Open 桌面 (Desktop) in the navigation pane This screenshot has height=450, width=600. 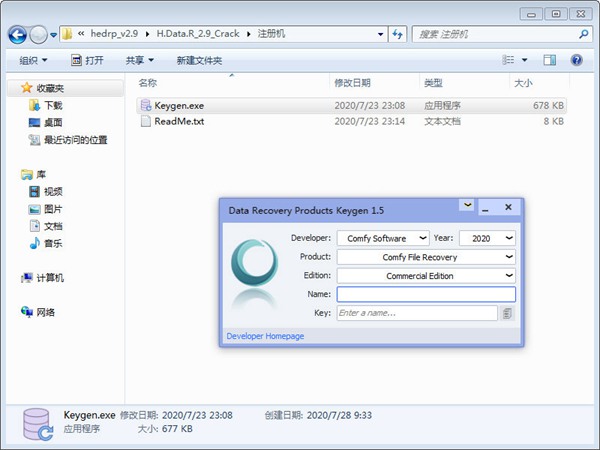click(x=53, y=122)
